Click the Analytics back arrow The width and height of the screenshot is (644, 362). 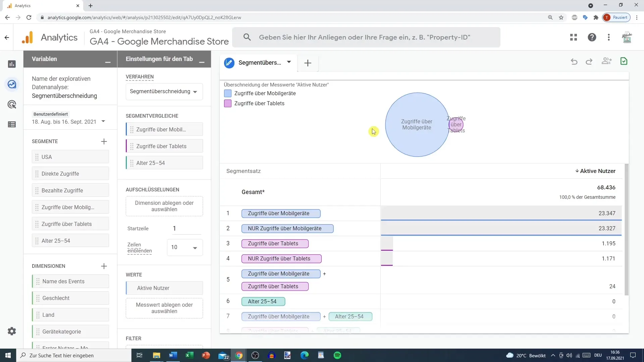pyautogui.click(x=7, y=37)
